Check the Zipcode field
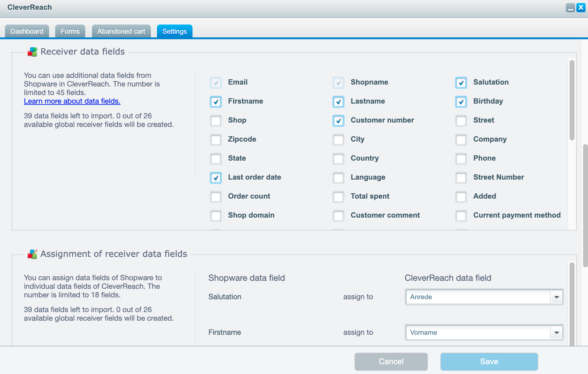Image resolution: width=588 pixels, height=374 pixels. [x=216, y=140]
